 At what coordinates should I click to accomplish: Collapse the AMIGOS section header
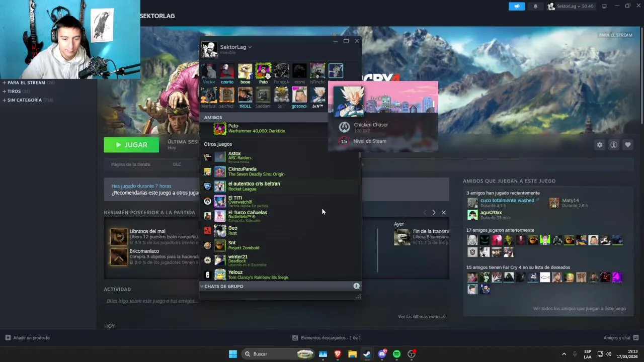[x=213, y=117]
